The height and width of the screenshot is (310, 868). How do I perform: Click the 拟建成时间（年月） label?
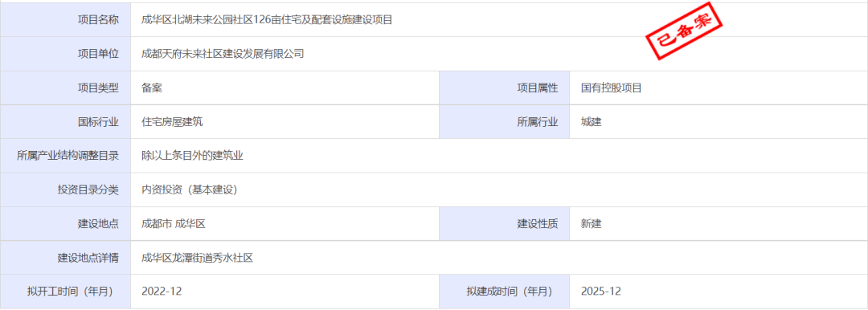click(x=510, y=292)
